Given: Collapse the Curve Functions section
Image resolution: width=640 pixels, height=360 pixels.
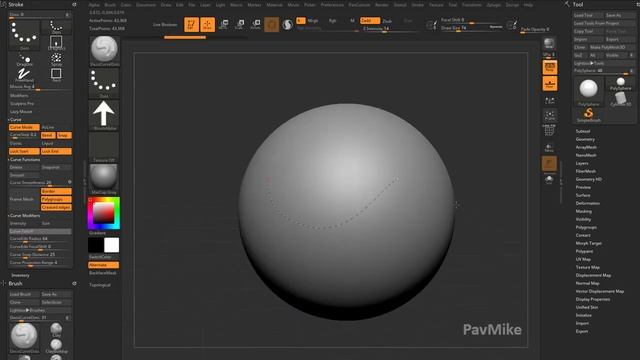Looking at the screenshot, I should point(24,160).
